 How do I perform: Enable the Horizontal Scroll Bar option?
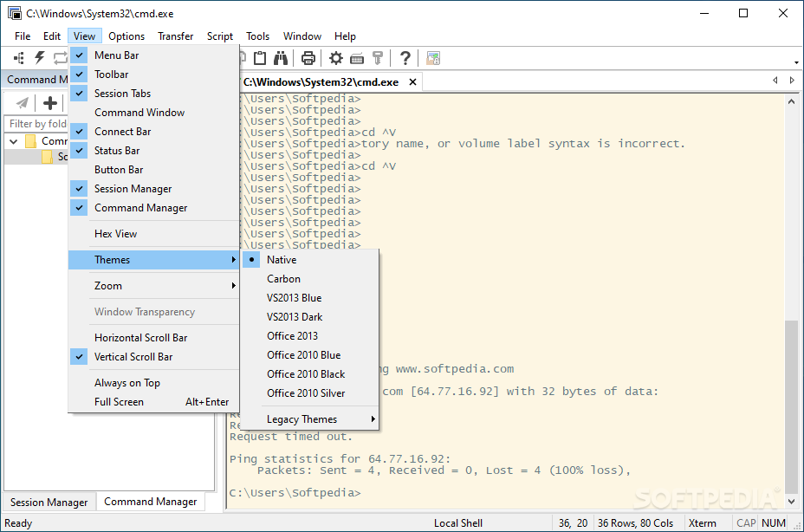[154, 338]
